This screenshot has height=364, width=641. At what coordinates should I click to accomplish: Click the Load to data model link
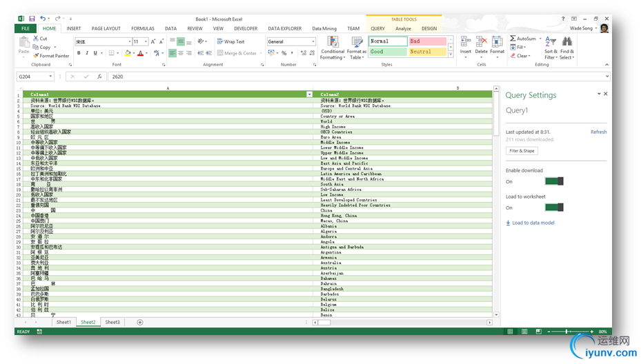pyautogui.click(x=530, y=223)
